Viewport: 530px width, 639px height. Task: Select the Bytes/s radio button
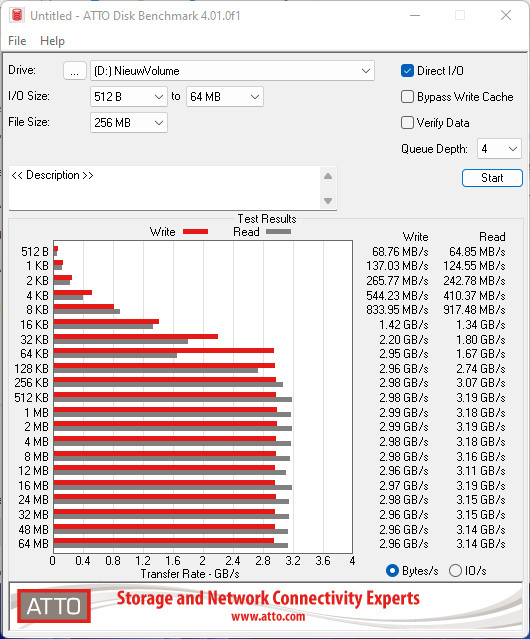coord(392,571)
